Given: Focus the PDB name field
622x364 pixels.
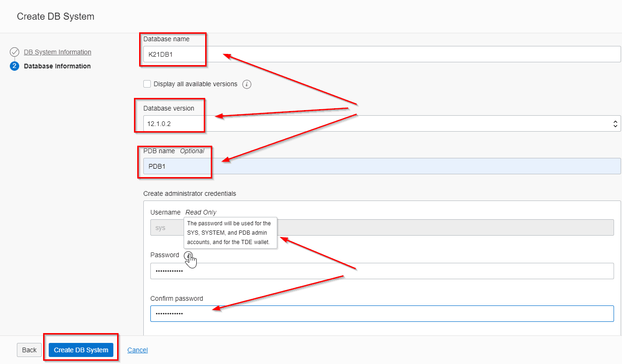Looking at the screenshot, I should click(x=382, y=166).
